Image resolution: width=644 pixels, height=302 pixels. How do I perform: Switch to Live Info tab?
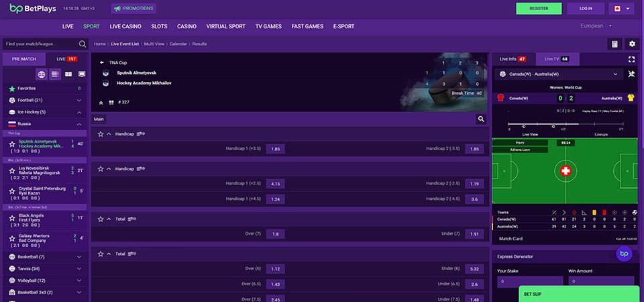(513, 59)
